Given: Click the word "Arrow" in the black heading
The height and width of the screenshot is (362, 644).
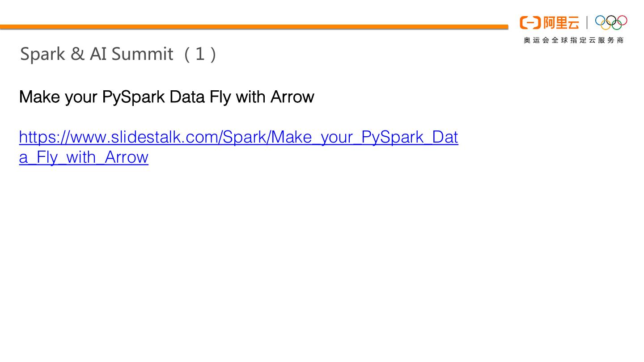Looking at the screenshot, I should (292, 97).
